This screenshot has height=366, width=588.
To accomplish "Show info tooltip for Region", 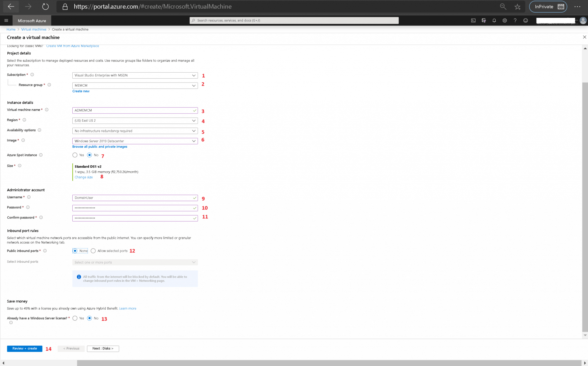I will (x=24, y=120).
